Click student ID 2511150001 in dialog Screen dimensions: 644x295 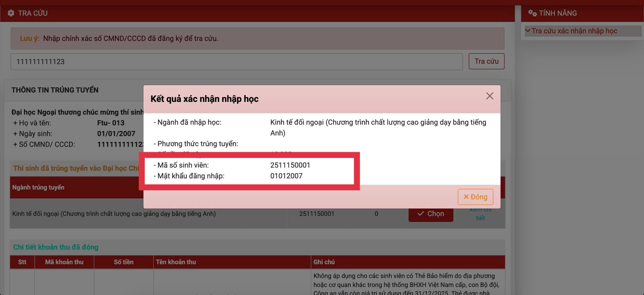tap(290, 165)
